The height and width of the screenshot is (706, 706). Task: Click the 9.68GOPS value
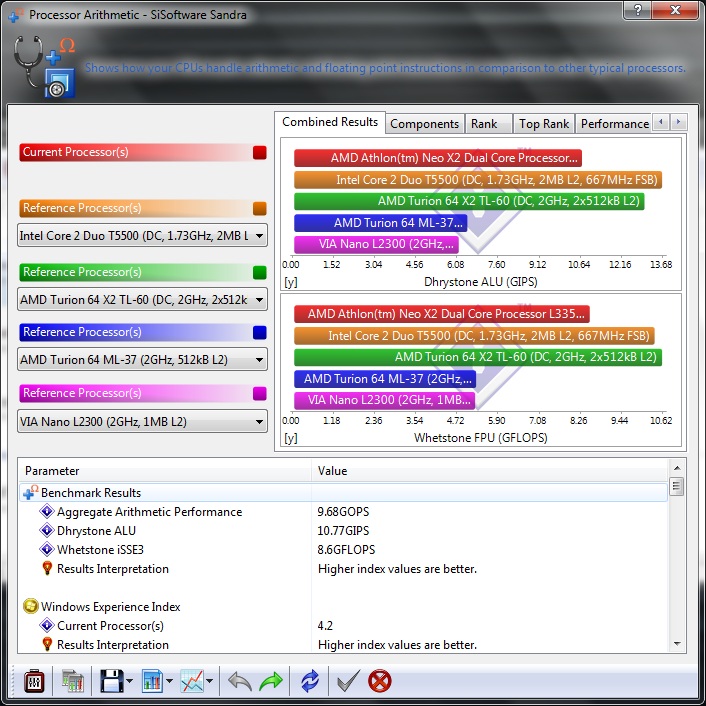343,511
